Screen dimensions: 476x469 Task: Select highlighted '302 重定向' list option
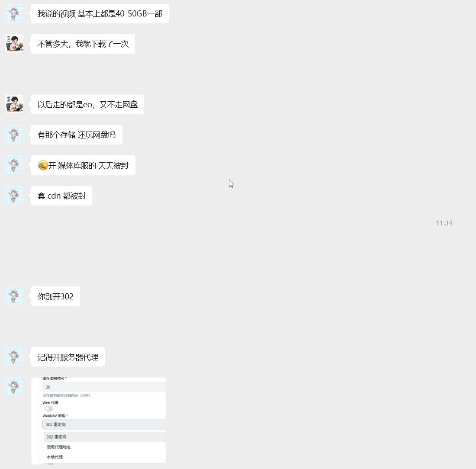point(105,437)
